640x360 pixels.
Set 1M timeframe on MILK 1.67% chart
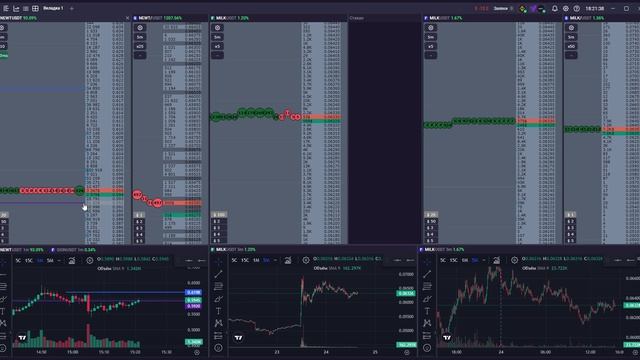pyautogui.click(x=465, y=260)
